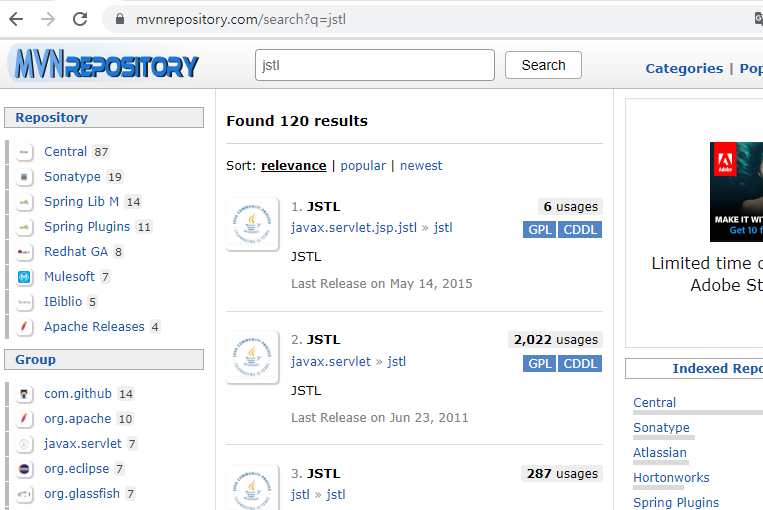
Task: Filter by Apache Releases repository
Action: [94, 327]
